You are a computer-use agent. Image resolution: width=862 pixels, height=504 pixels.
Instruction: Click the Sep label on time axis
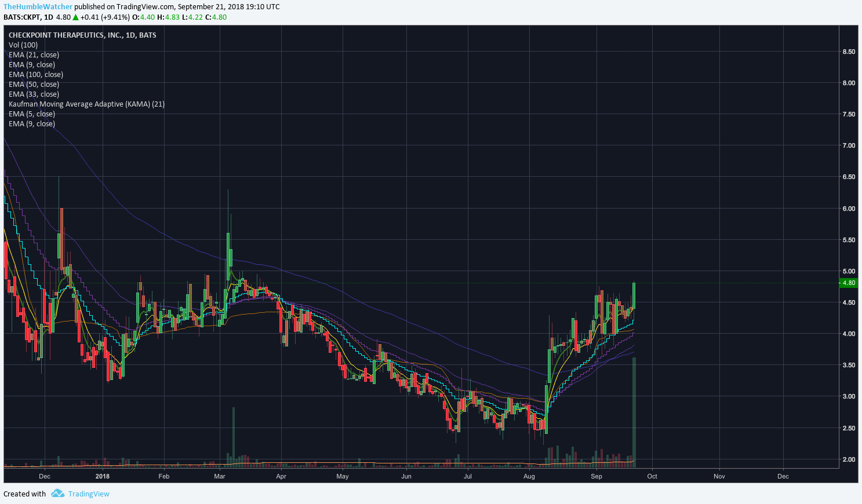597,476
